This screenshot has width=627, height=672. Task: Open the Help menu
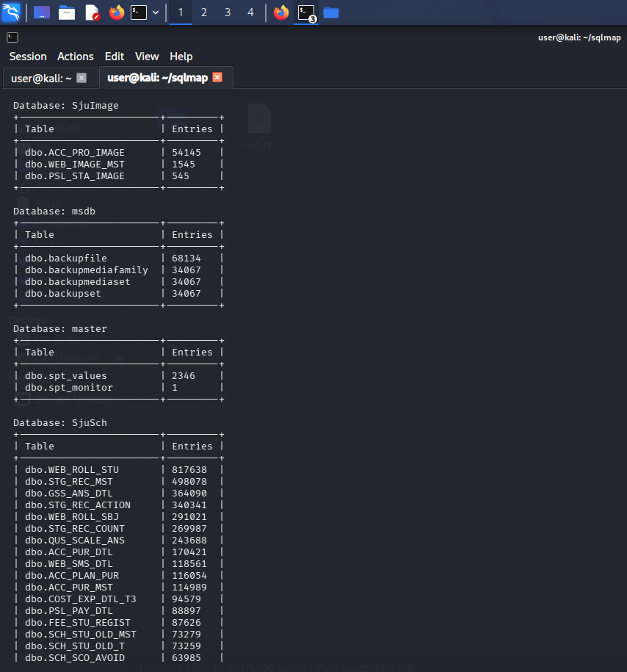181,57
